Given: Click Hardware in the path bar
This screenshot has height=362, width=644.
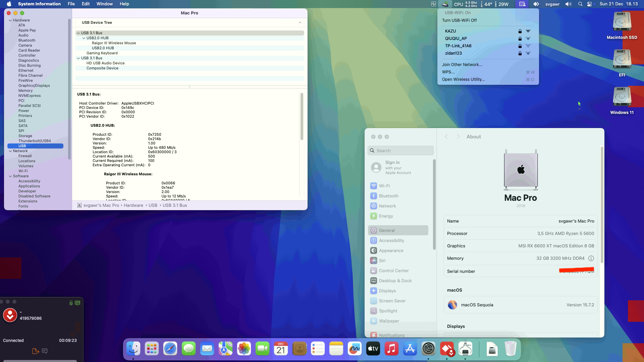Looking at the screenshot, I should (x=133, y=205).
